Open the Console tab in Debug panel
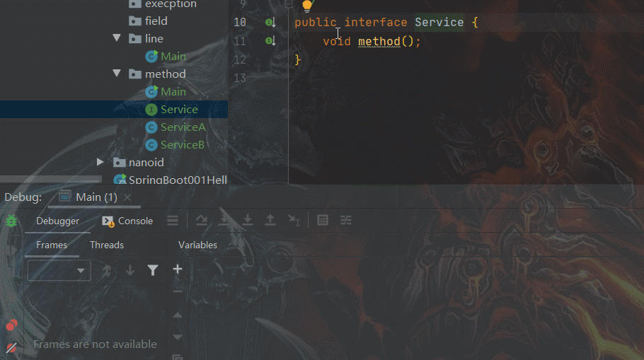644x360 pixels. tap(127, 221)
